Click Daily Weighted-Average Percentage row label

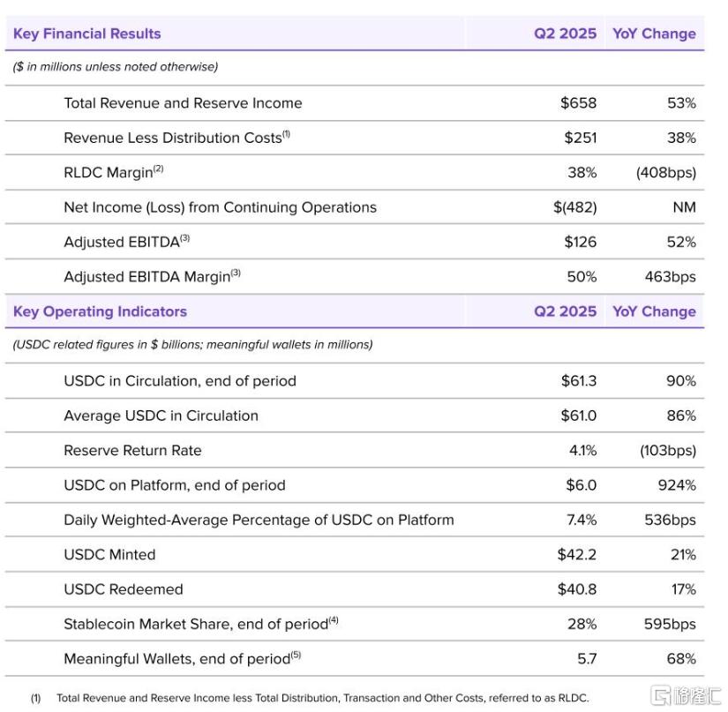(259, 520)
